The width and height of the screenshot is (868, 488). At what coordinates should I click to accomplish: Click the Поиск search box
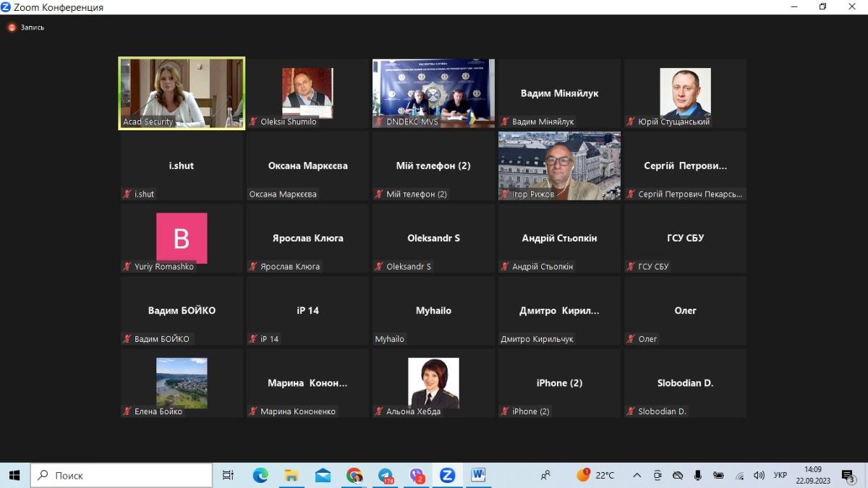(x=122, y=475)
